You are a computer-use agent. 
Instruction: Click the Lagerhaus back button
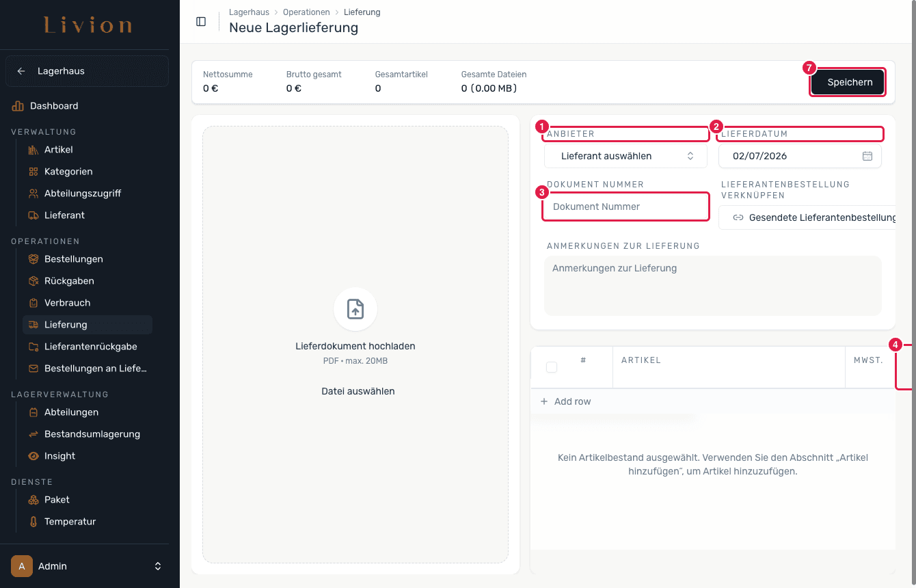point(87,71)
